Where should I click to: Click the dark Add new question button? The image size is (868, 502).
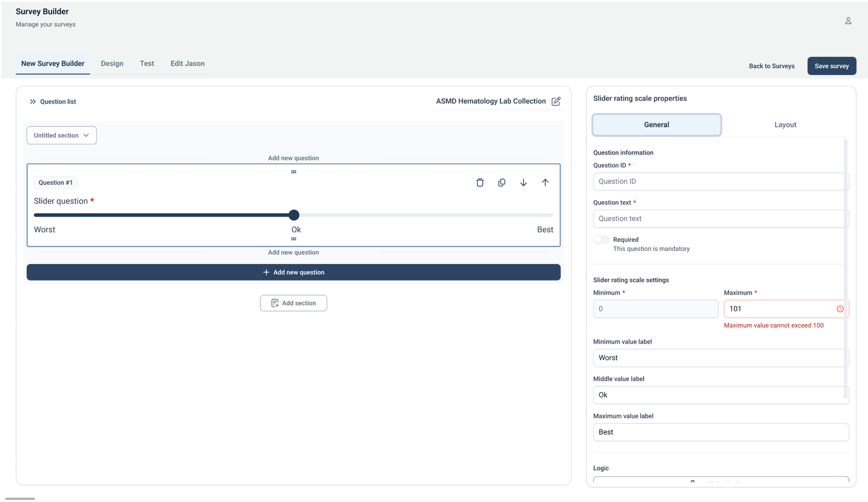[x=293, y=272]
